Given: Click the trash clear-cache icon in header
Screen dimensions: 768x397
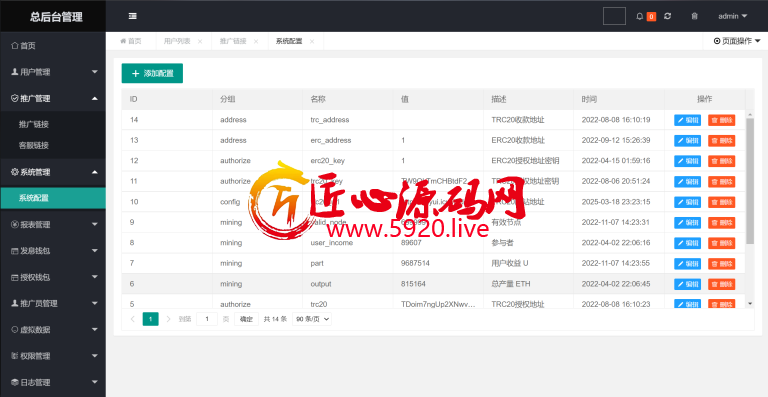Looking at the screenshot, I should [x=694, y=16].
